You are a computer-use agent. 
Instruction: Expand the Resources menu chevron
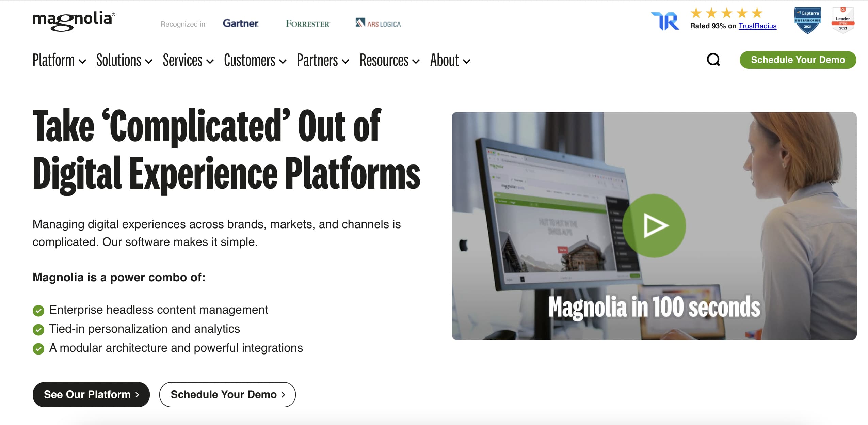[416, 62]
